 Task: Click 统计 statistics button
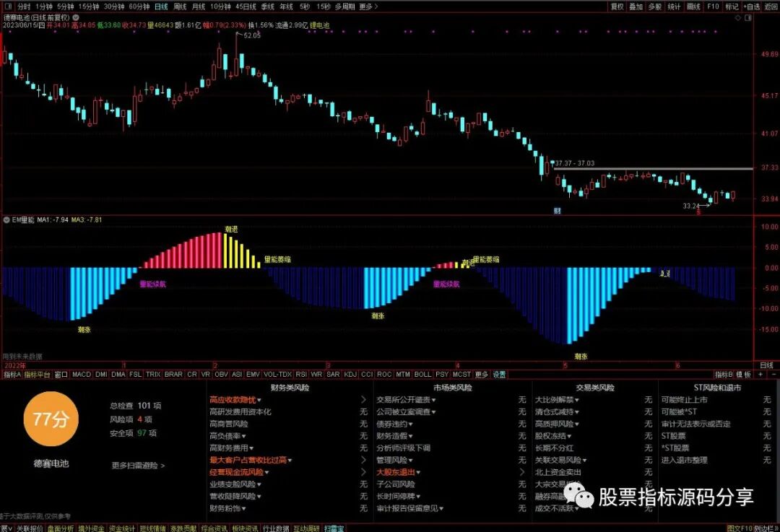tap(674, 6)
